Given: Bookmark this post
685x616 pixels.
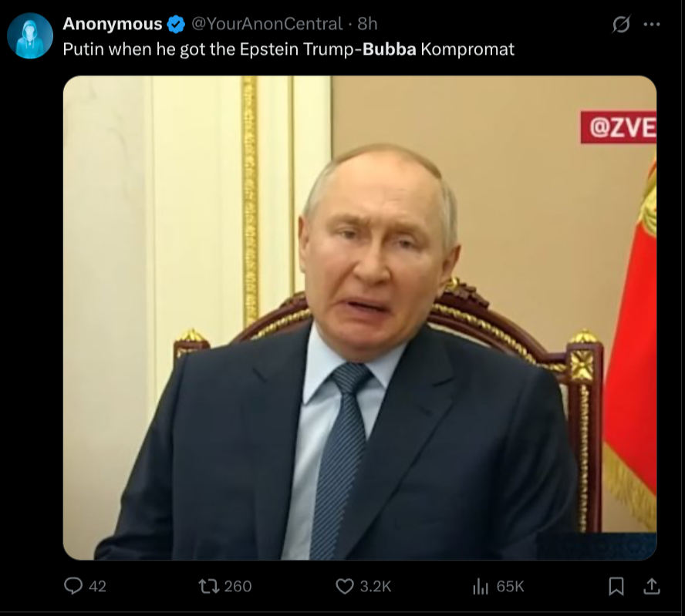Looking at the screenshot, I should pos(616,586).
